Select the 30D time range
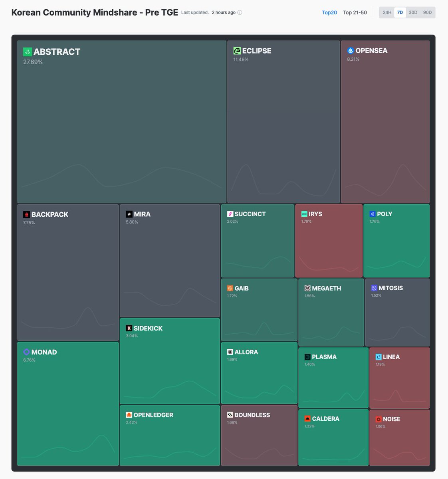This screenshot has height=479, width=448. [x=413, y=12]
